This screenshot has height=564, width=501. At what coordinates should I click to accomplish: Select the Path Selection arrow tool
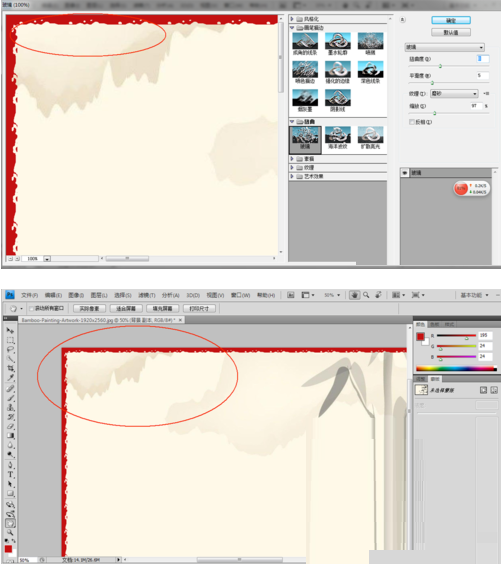10,484
